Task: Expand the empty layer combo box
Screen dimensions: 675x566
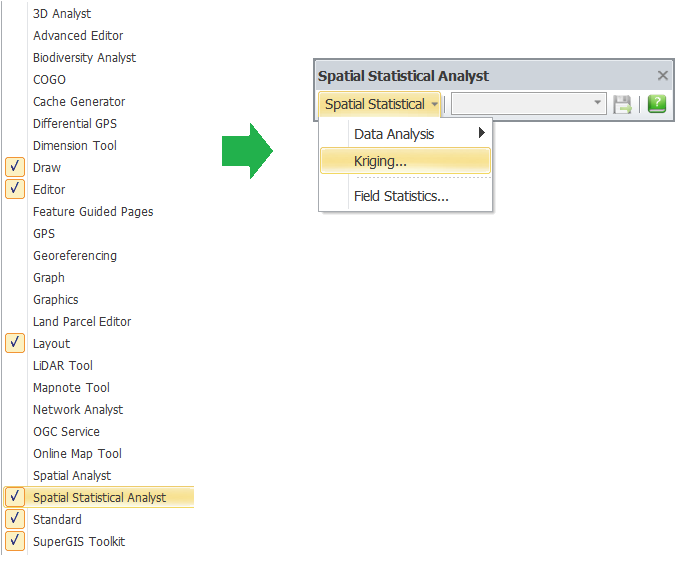Action: (x=529, y=104)
